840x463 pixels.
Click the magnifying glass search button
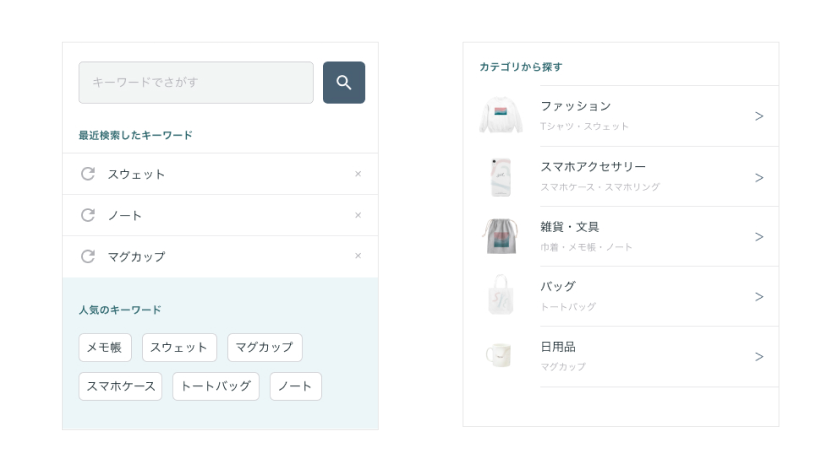click(x=344, y=83)
